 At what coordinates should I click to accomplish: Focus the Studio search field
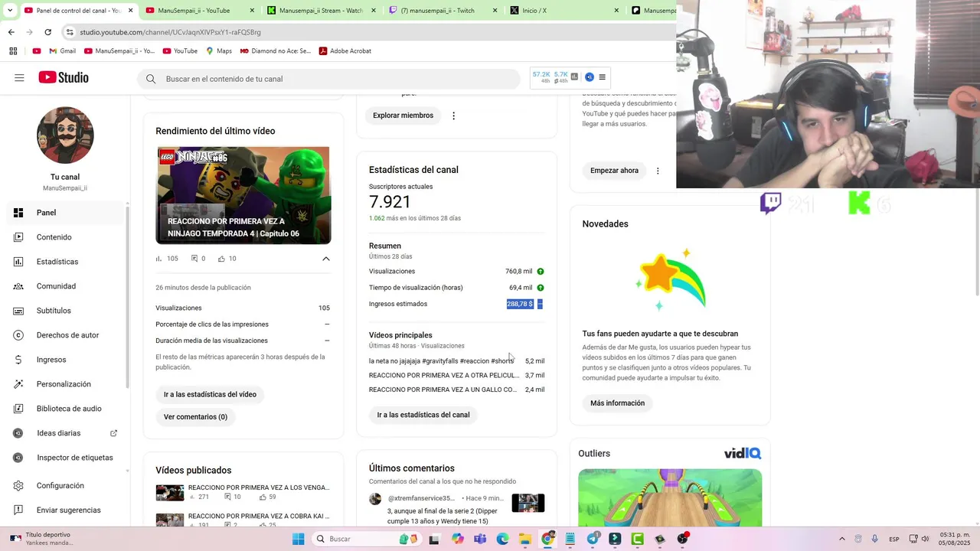pos(329,79)
